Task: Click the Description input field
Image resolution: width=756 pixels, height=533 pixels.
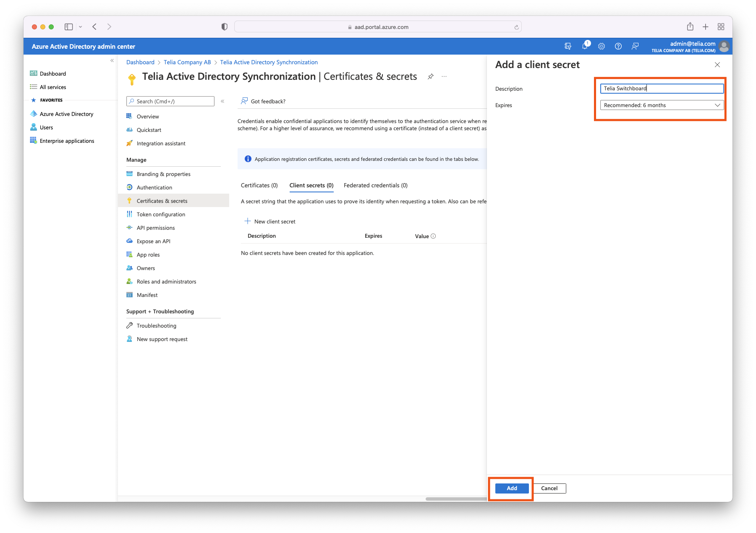Action: click(x=662, y=88)
